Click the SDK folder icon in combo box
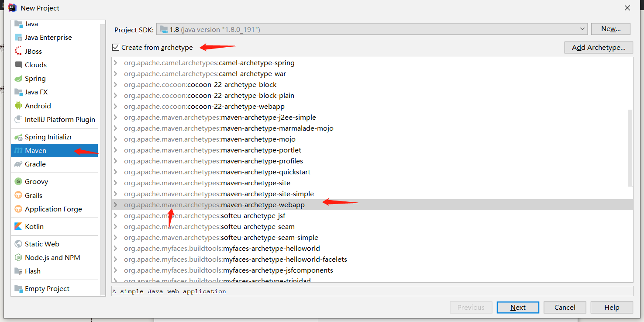The height and width of the screenshot is (322, 644). point(164,29)
